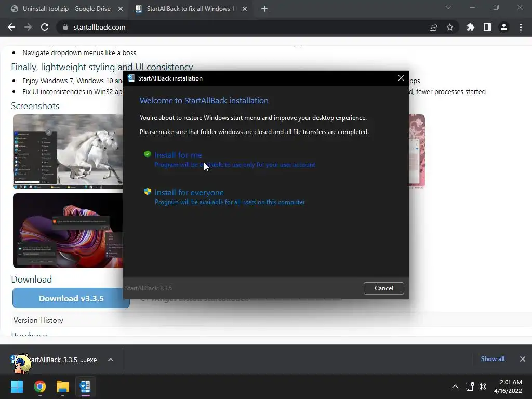Viewport: 532px width, 399px height.
Task: Click the Screenshots heading
Action: (x=35, y=106)
